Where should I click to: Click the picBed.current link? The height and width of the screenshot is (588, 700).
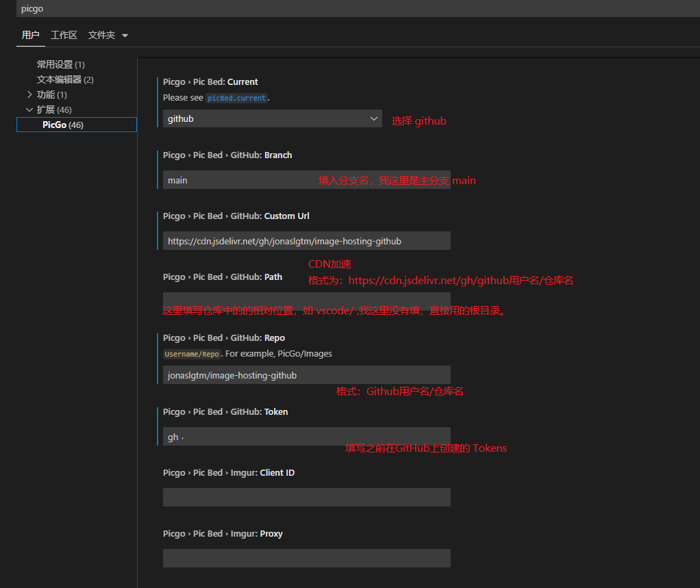click(237, 98)
